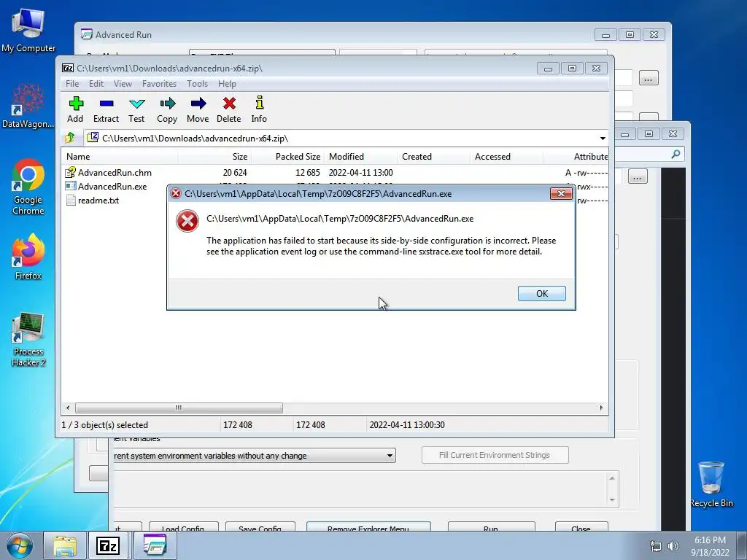Sort by Packed Size column header
This screenshot has width=747, height=560.
click(x=287, y=157)
